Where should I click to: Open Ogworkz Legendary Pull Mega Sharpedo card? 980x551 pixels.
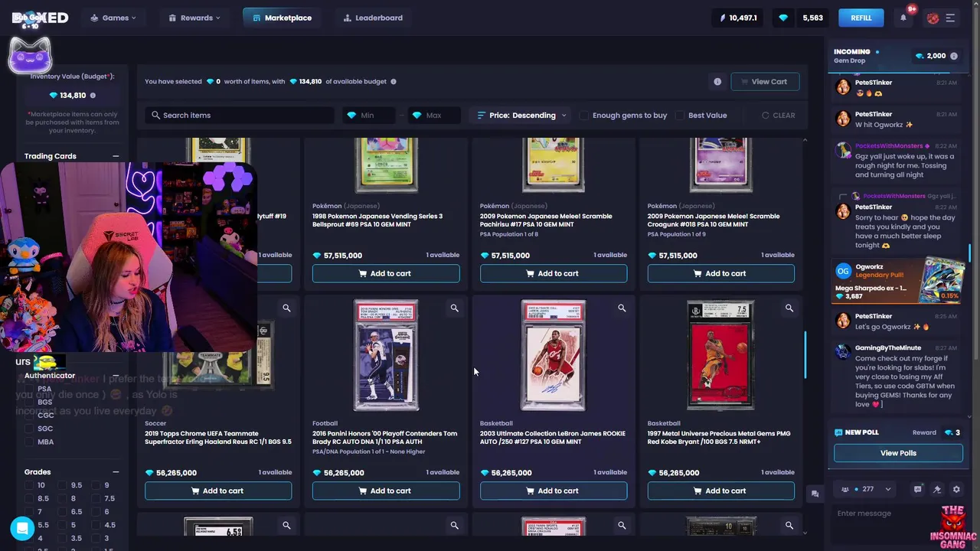(897, 281)
